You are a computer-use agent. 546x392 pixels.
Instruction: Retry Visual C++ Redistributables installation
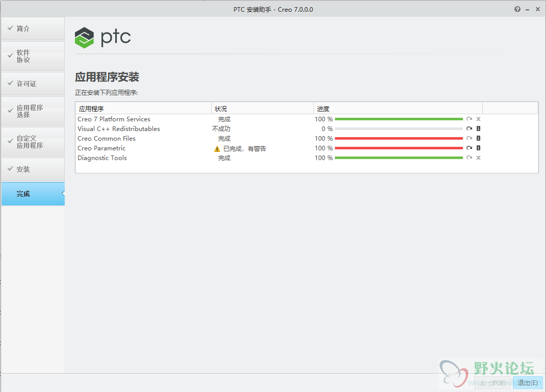(470, 128)
